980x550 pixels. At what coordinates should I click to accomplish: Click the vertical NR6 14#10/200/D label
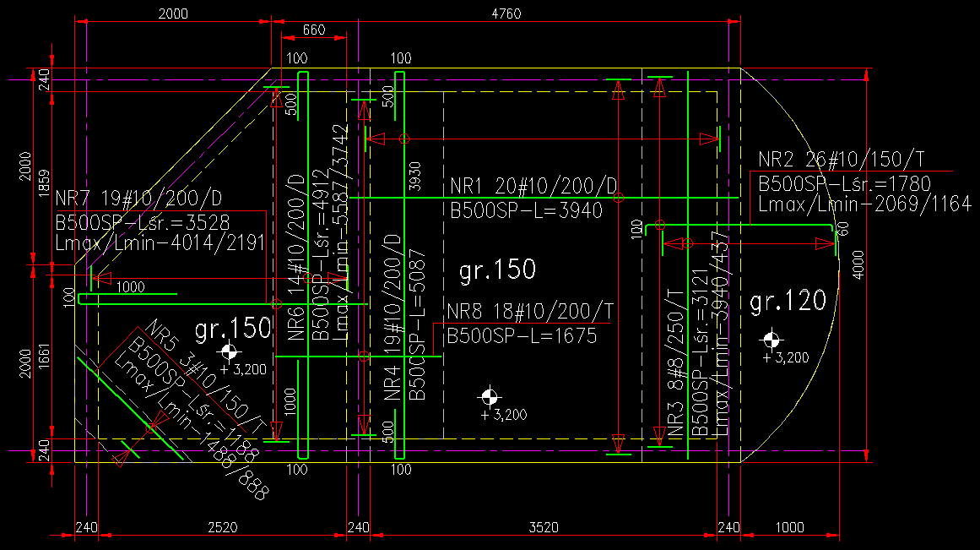296,257
